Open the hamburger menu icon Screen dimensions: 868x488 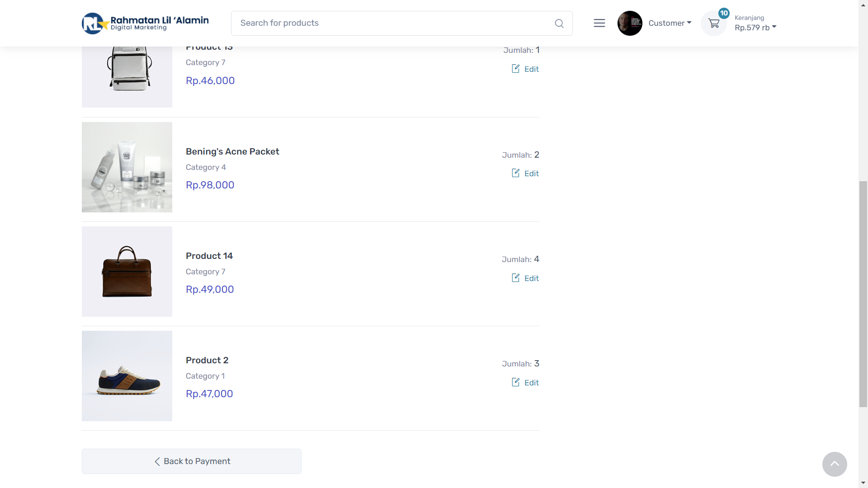599,23
